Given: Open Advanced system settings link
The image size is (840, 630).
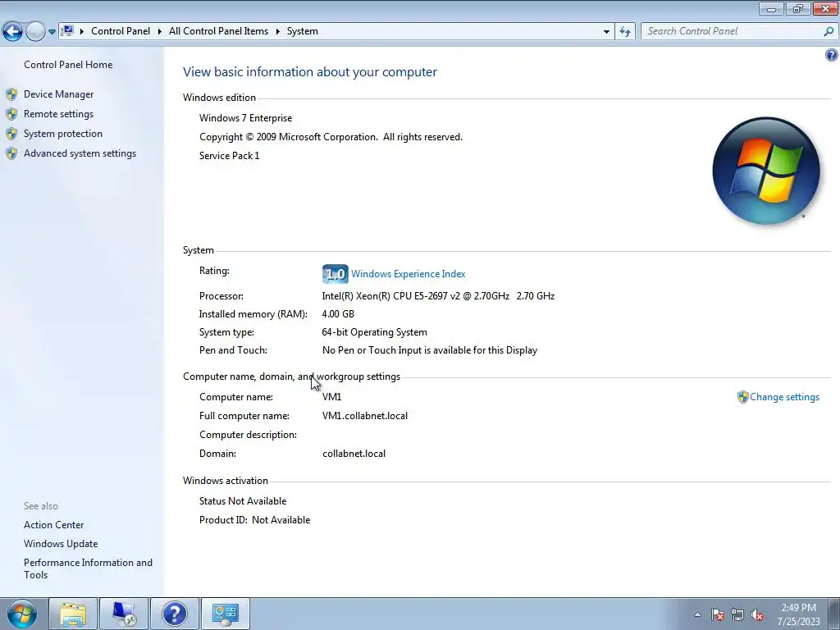Looking at the screenshot, I should (80, 153).
